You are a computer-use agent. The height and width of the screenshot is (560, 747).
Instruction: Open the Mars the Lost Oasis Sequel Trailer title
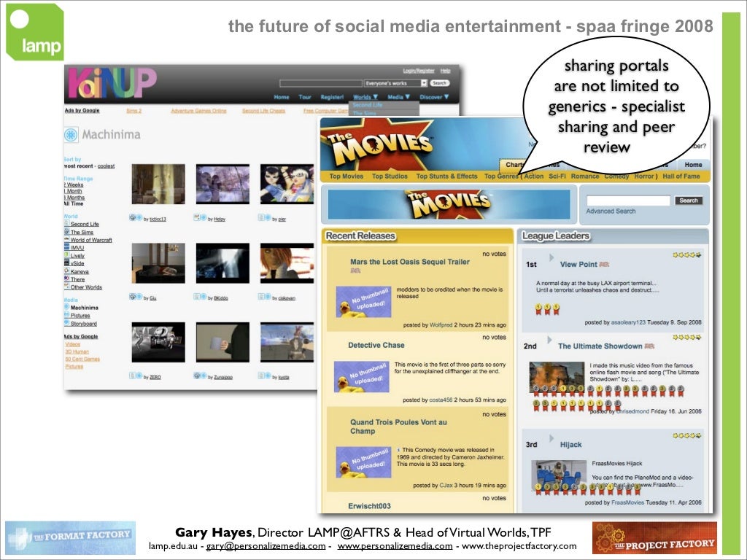pos(410,262)
